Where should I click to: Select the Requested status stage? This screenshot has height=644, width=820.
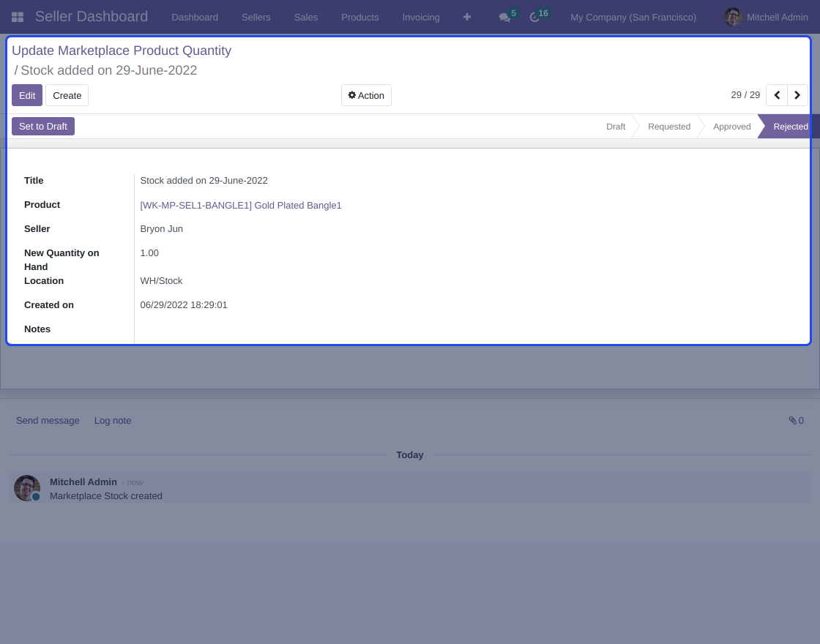click(669, 127)
